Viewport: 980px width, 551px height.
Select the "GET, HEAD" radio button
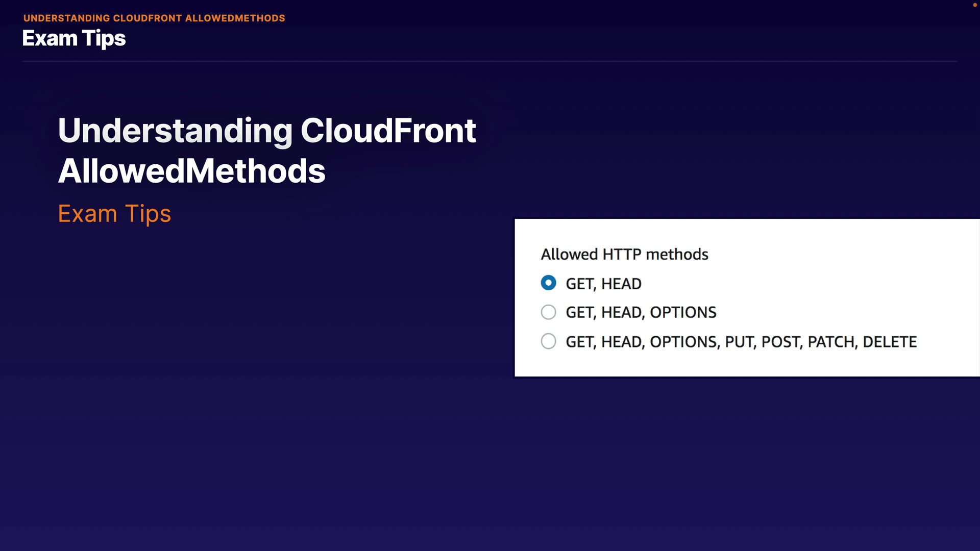tap(548, 283)
